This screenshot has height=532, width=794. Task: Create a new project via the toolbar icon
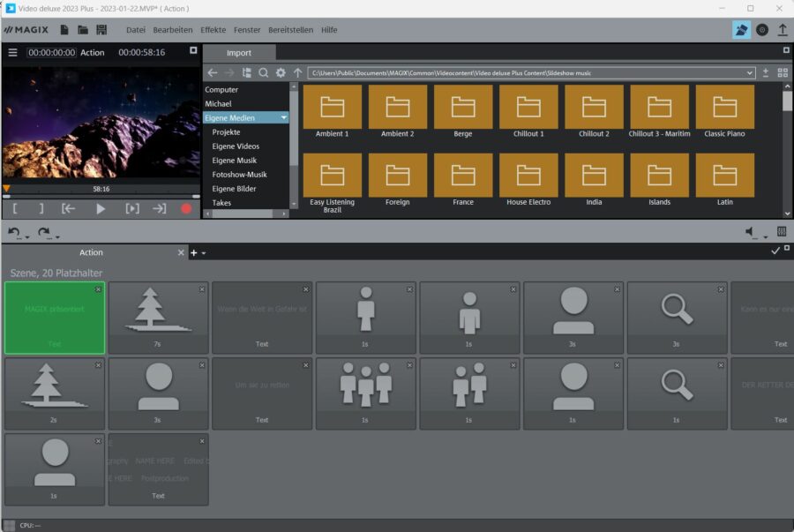[63, 29]
